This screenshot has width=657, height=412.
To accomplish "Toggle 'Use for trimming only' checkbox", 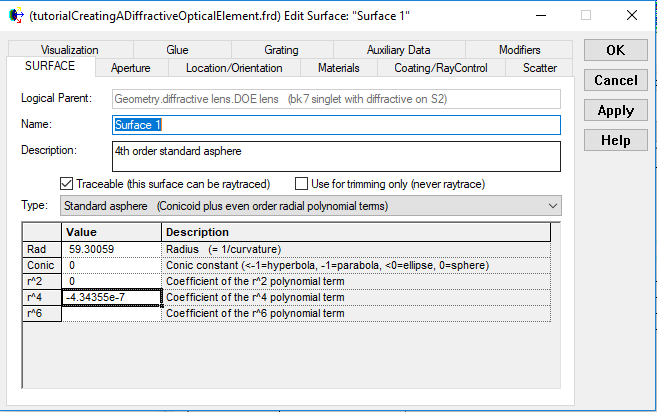I will (302, 183).
